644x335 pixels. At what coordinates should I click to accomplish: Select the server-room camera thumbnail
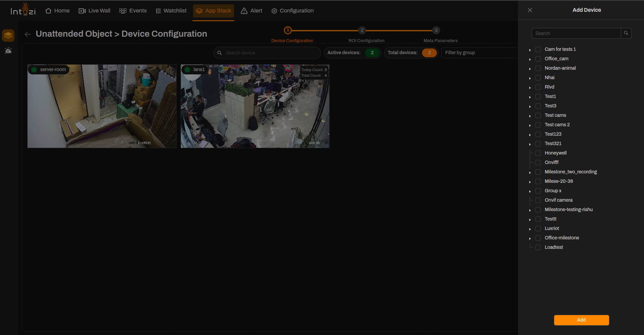(x=102, y=106)
